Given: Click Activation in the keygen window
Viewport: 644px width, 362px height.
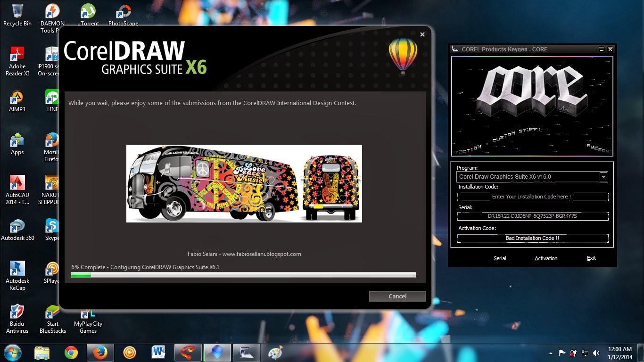Looking at the screenshot, I should click(546, 258).
